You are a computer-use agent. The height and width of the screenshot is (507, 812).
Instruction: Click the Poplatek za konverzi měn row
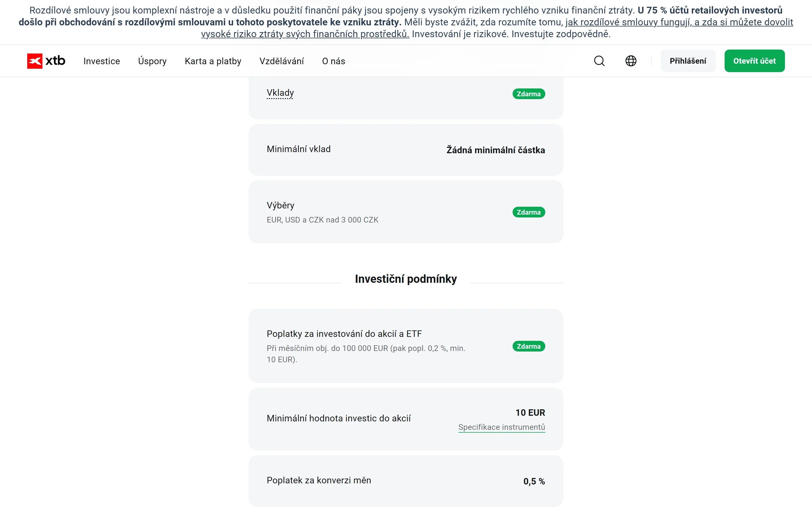tap(406, 480)
